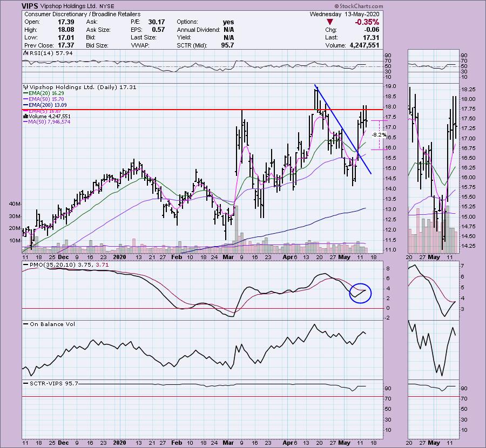
Task: Click the Last price in the header
Action: [371, 37]
